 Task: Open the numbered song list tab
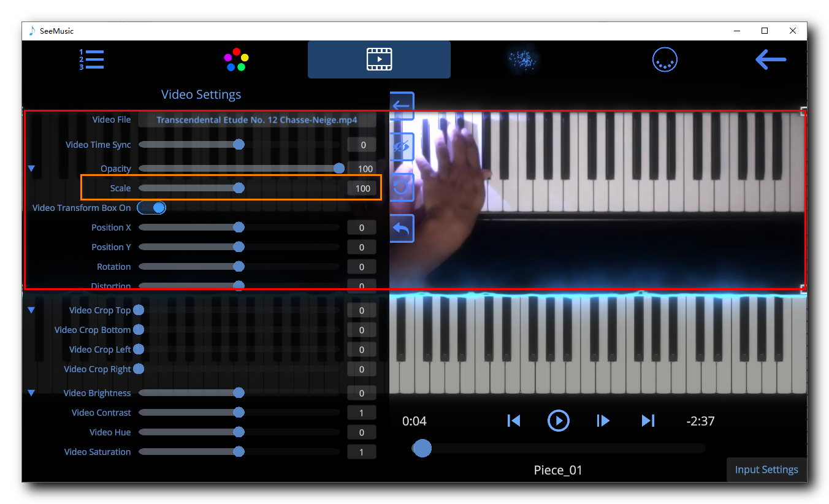pyautogui.click(x=91, y=59)
